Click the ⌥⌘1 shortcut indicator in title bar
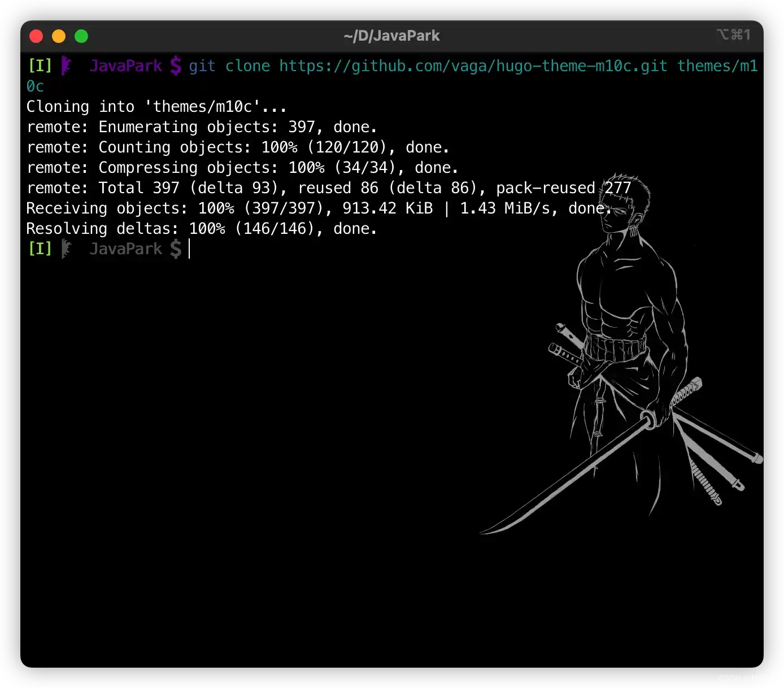This screenshot has height=688, width=784. coord(734,35)
